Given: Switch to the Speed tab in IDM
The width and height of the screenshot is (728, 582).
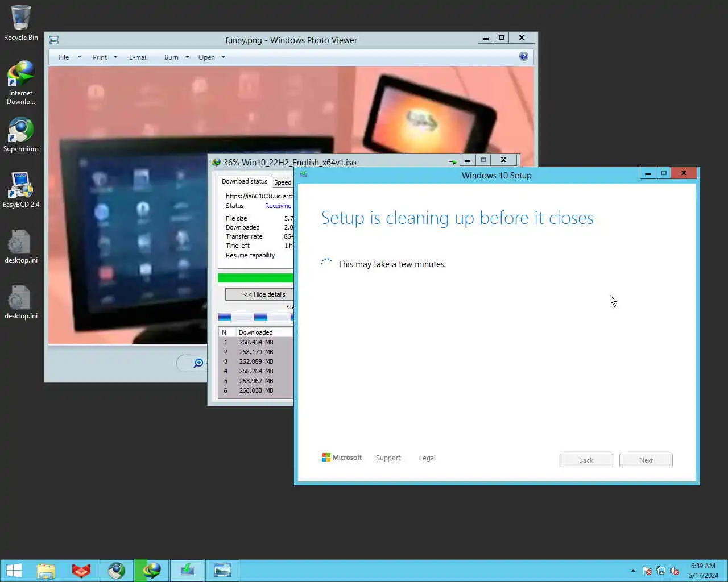Looking at the screenshot, I should [x=283, y=182].
